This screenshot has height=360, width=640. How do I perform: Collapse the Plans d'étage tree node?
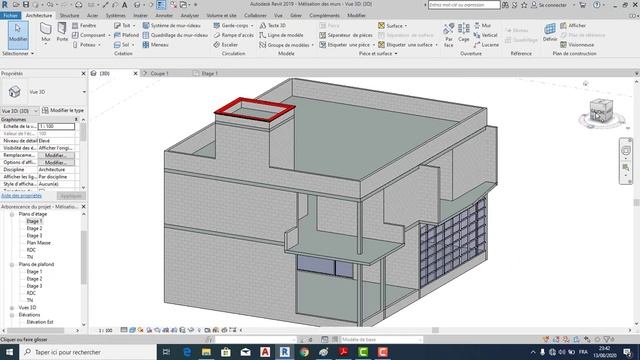point(12,214)
